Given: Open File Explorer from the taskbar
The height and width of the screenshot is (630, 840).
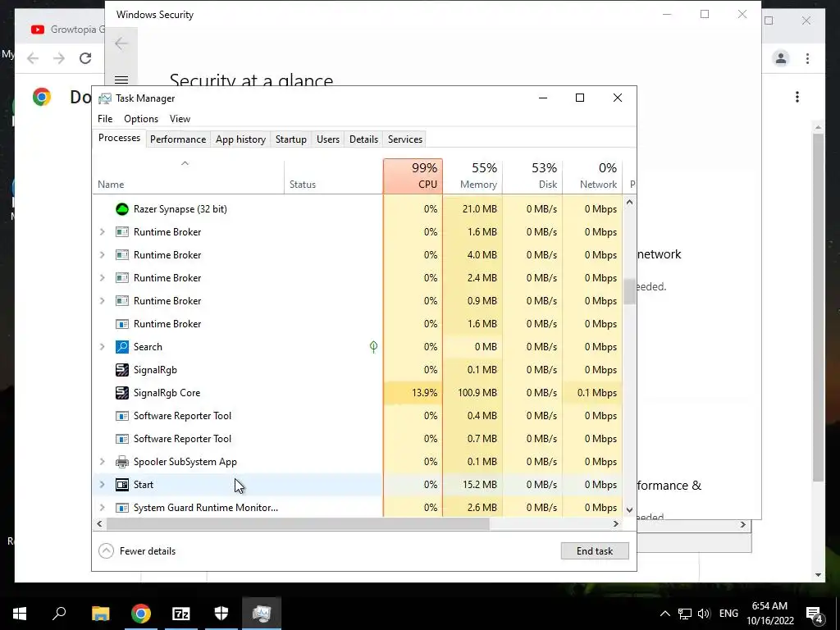Looking at the screenshot, I should pos(100,614).
